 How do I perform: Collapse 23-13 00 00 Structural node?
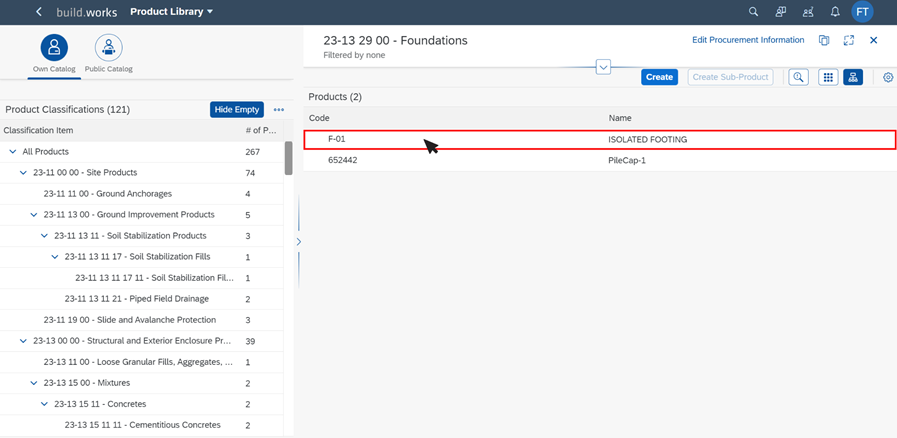click(23, 341)
